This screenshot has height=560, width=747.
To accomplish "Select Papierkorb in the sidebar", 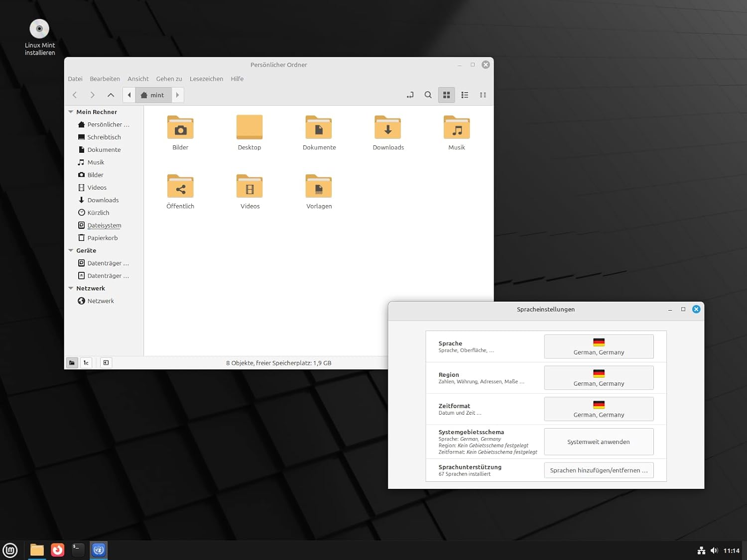I will [102, 238].
